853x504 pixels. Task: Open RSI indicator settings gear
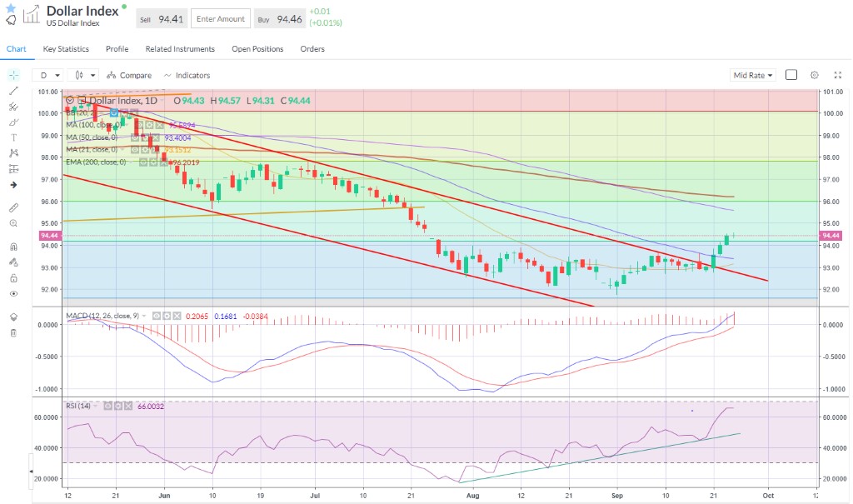click(x=118, y=406)
